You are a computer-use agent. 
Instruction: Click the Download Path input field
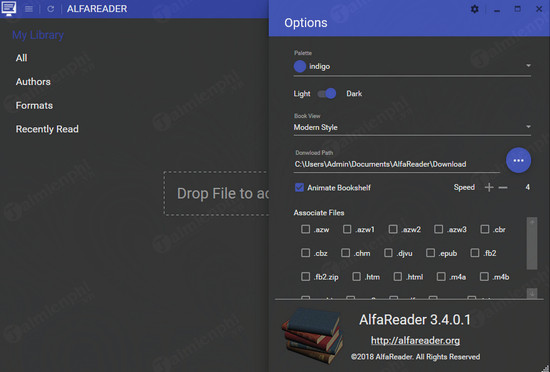pyautogui.click(x=396, y=164)
